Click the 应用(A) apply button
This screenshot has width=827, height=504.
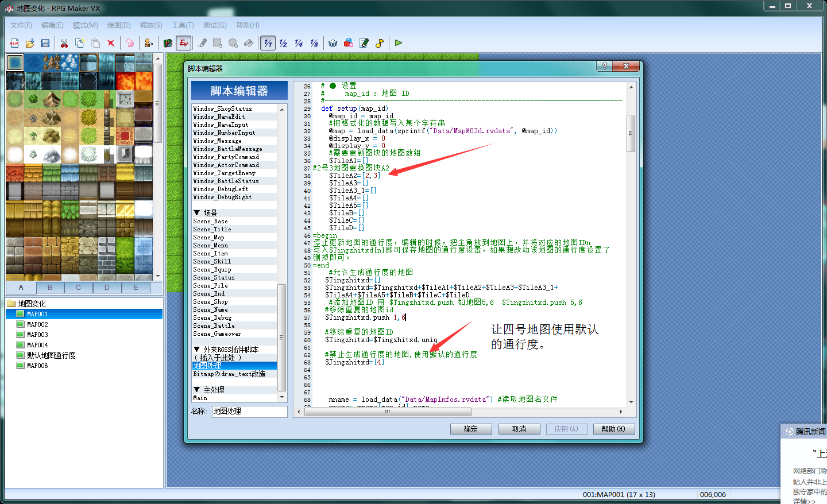[x=566, y=429]
